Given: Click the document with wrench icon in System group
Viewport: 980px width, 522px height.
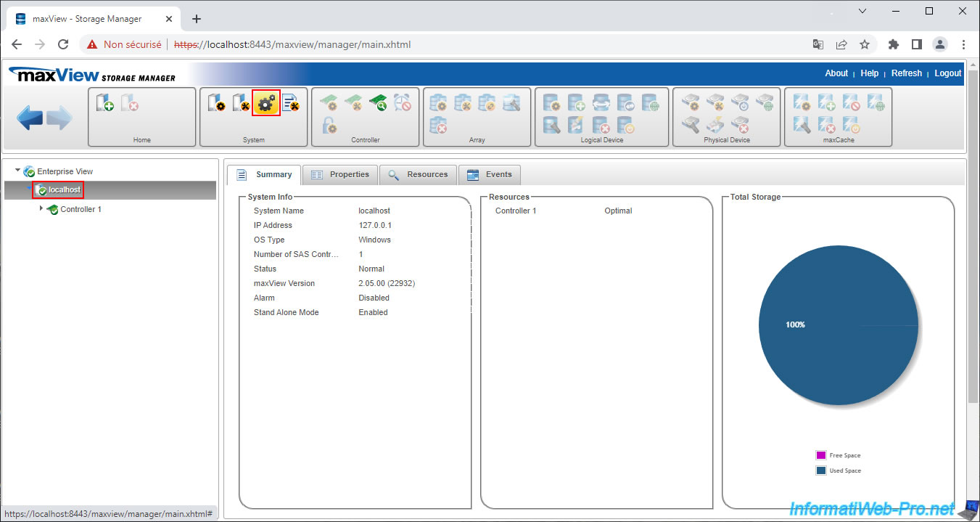Looking at the screenshot, I should point(291,103).
